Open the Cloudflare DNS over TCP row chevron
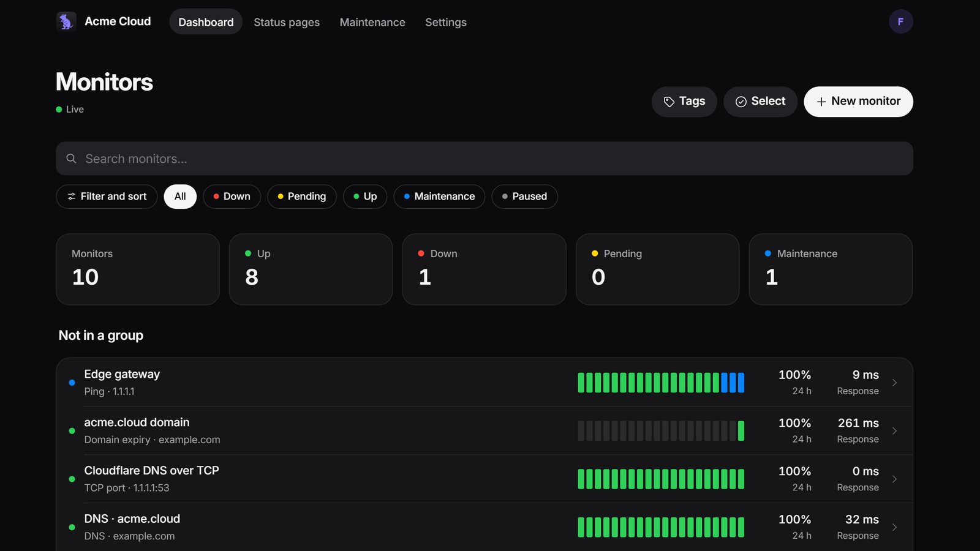 pos(894,479)
